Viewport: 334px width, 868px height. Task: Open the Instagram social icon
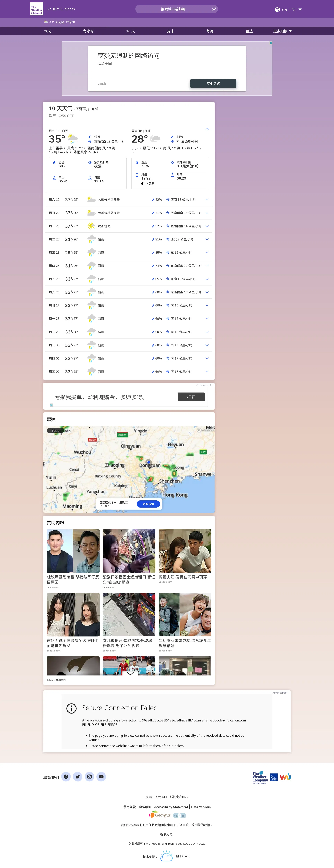coord(89,777)
